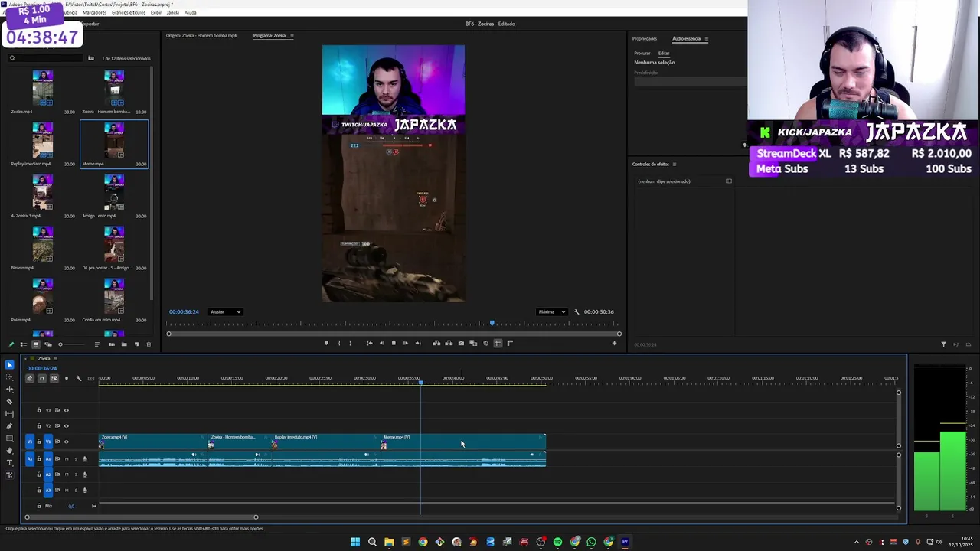Select the Ripple Edit tool
The image size is (980, 551).
(x=9, y=389)
